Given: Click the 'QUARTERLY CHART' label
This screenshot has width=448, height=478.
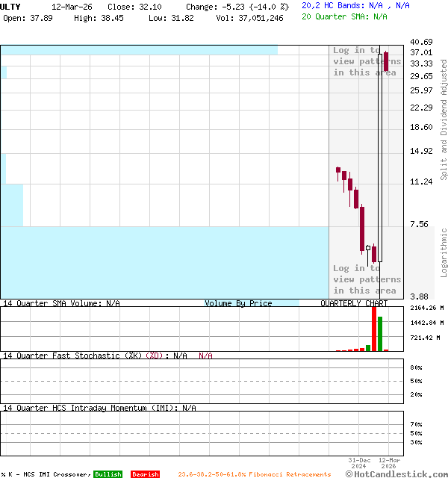Looking at the screenshot, I should point(354,303).
